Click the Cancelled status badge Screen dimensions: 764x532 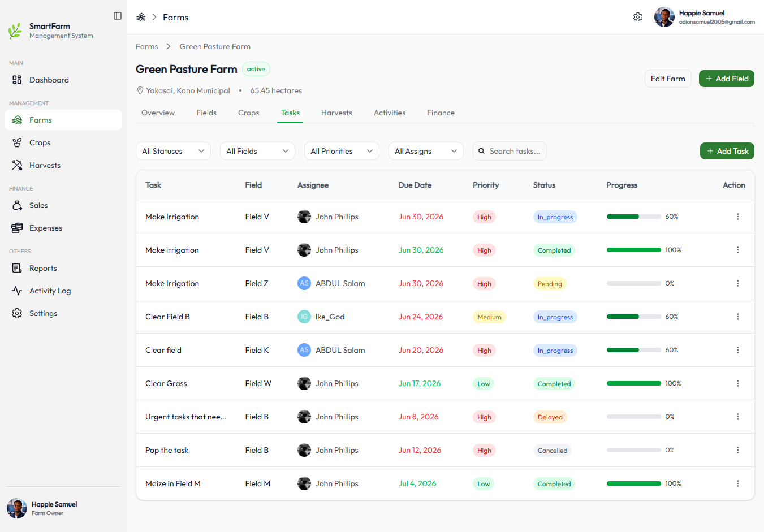click(x=553, y=451)
